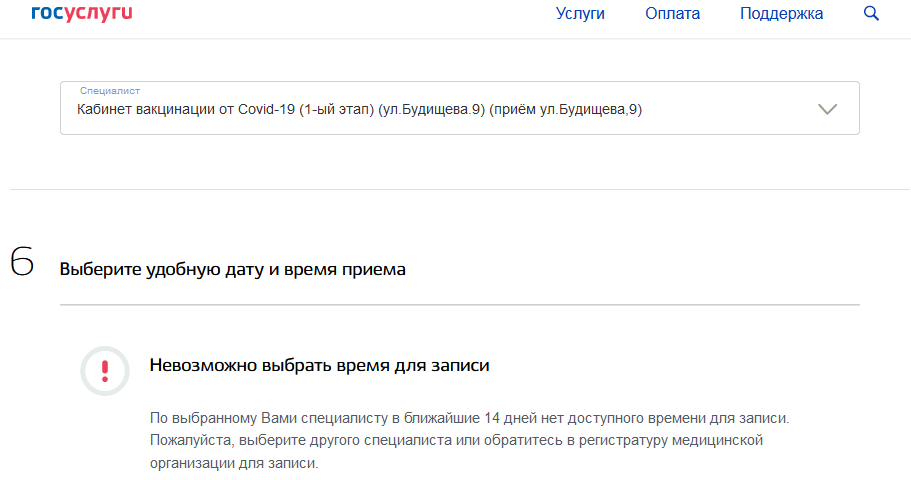The height and width of the screenshot is (480, 911).
Task: Open the Поддержка menu item
Action: click(x=781, y=13)
